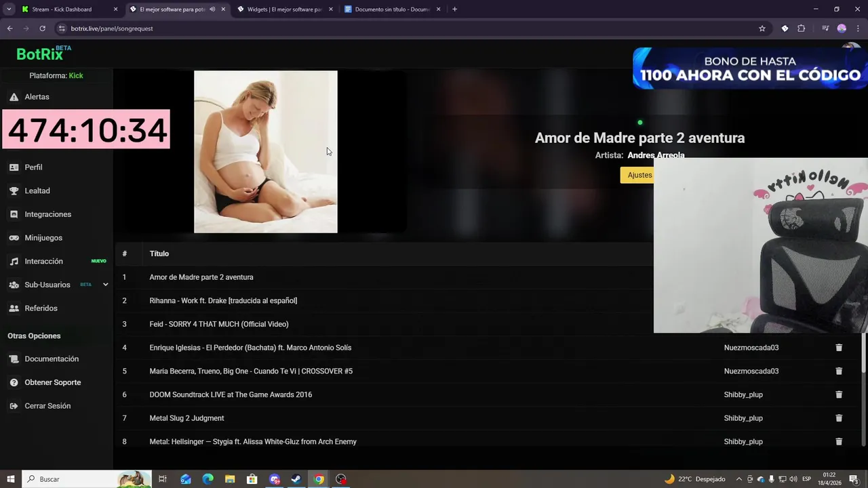This screenshot has width=868, height=488.
Task: Delete DOOM Soundtrack LIVE song
Action: pos(839,394)
